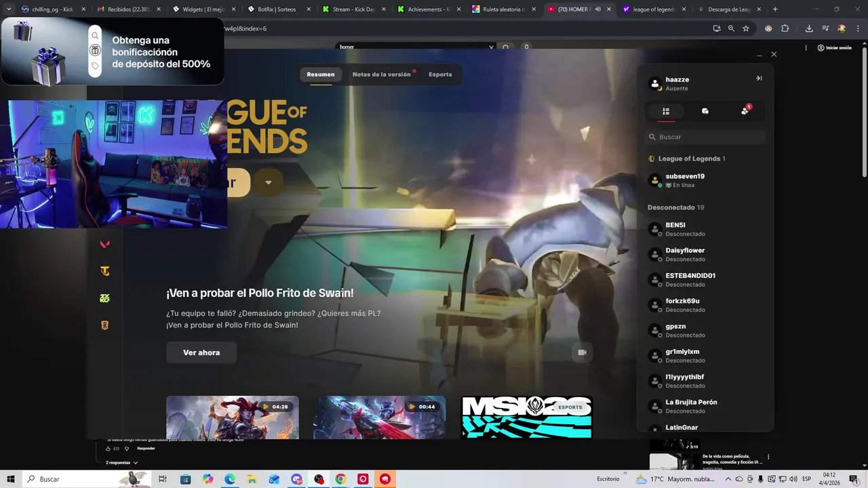This screenshot has height=488, width=868.
Task: Select friend forkzk69u in the list
Action: coord(705,305)
